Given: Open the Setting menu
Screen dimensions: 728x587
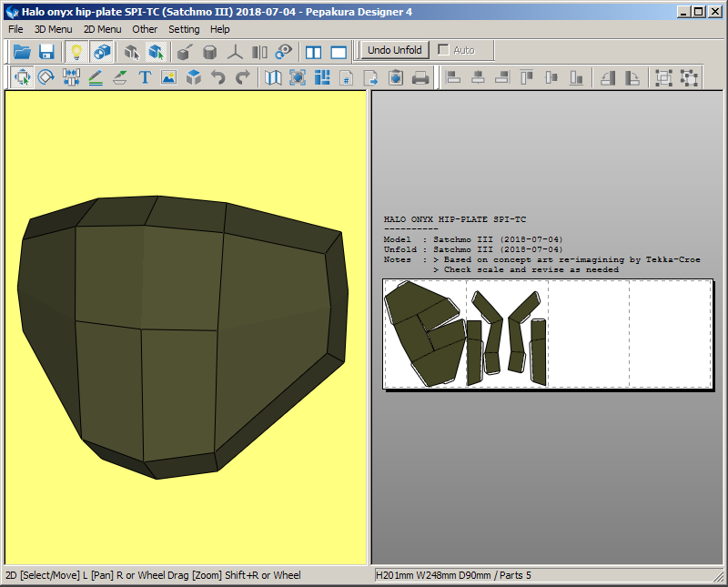Looking at the screenshot, I should 184,29.
